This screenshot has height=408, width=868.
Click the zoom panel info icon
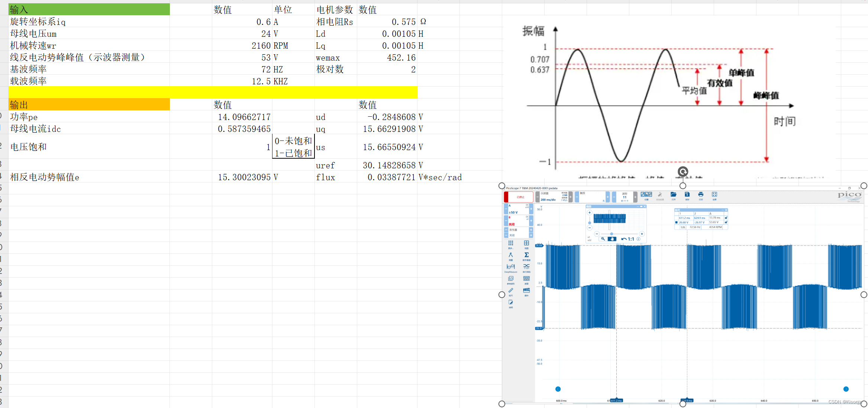click(x=638, y=239)
